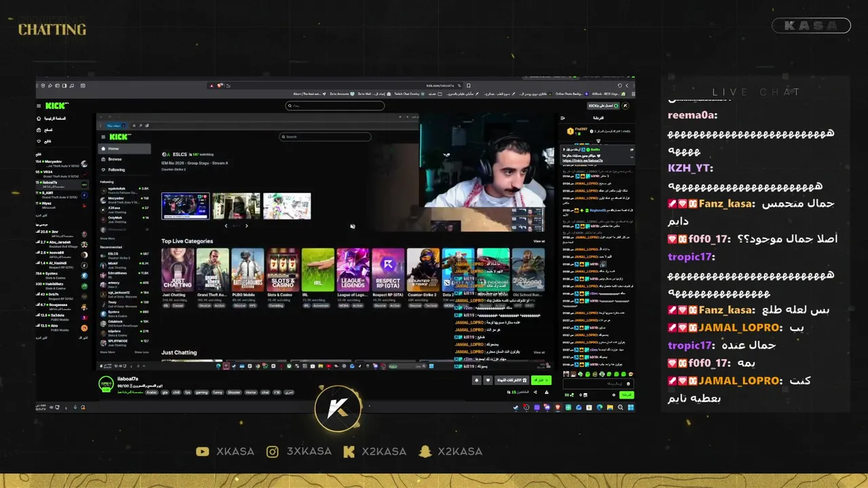Screen dimensions: 868x488
Task: Open the League of Legends category card
Action: point(353,270)
